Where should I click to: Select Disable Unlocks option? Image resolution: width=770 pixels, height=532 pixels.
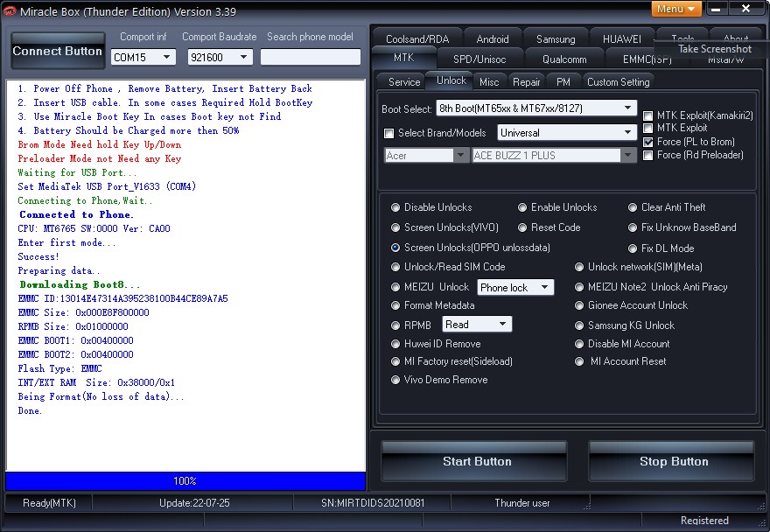(x=395, y=207)
